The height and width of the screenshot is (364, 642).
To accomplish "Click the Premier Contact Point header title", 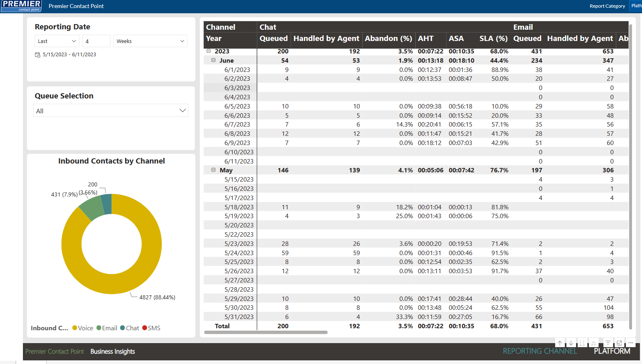I will pyautogui.click(x=76, y=6).
